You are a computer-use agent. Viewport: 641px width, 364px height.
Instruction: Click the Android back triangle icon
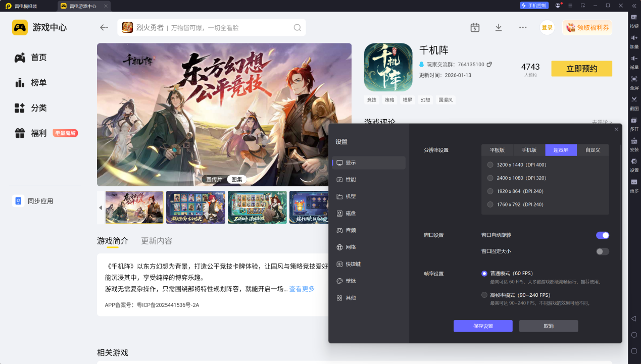(634, 319)
